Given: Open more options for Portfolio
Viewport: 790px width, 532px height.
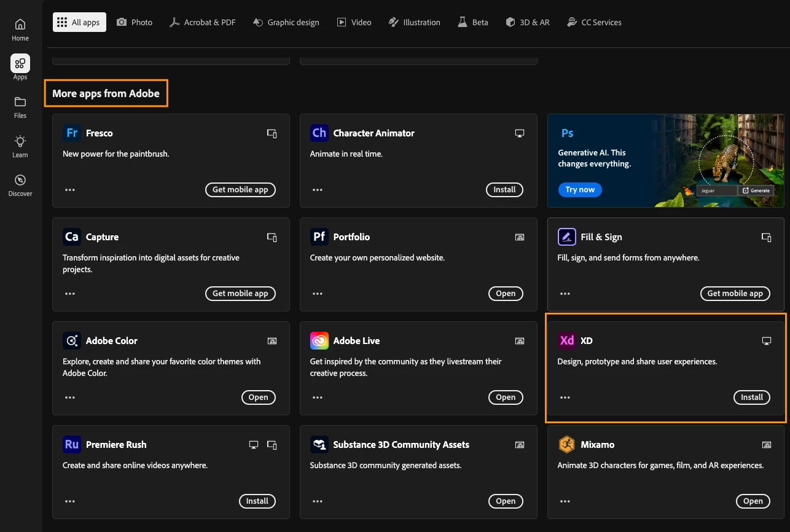Looking at the screenshot, I should pos(318,294).
